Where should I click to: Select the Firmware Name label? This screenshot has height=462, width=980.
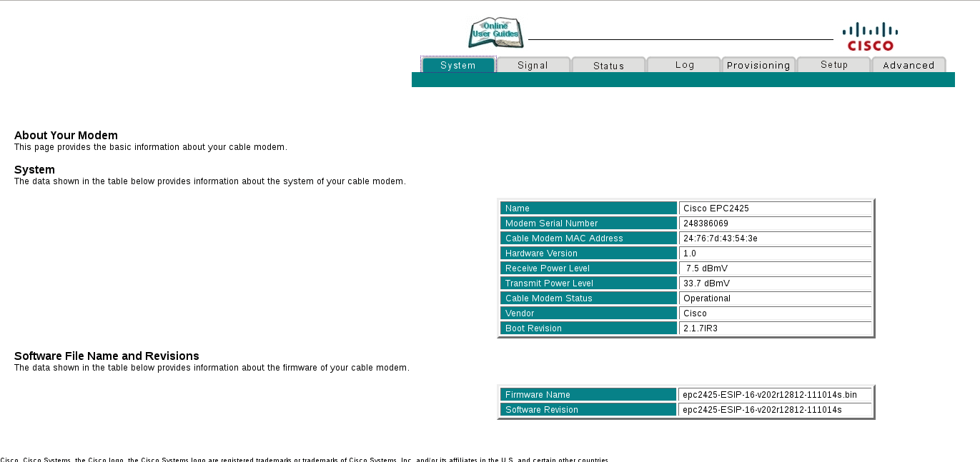tap(588, 394)
